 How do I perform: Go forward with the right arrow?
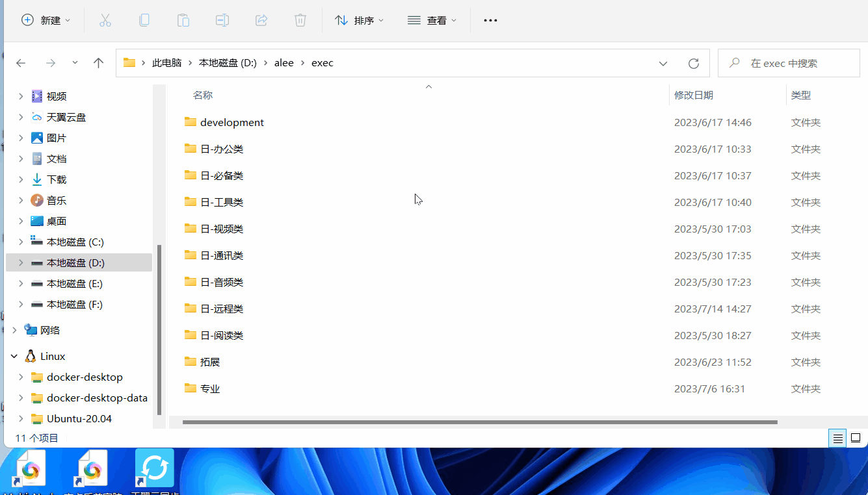tap(51, 63)
